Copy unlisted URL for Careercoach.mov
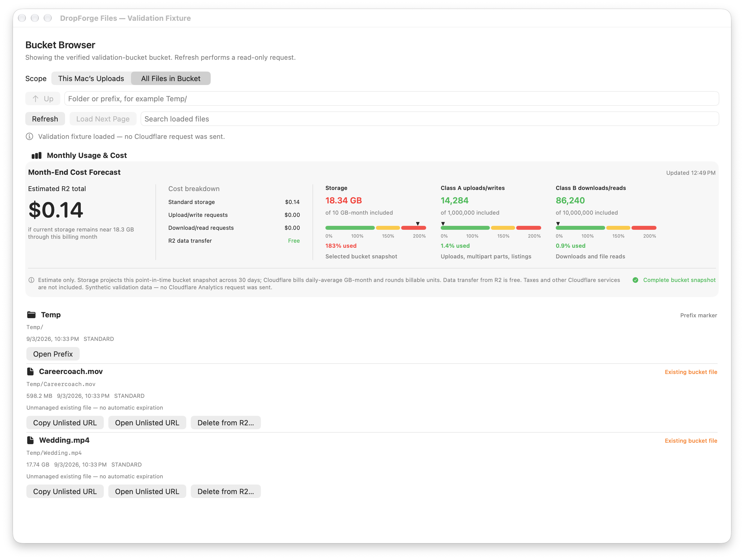 (65, 423)
